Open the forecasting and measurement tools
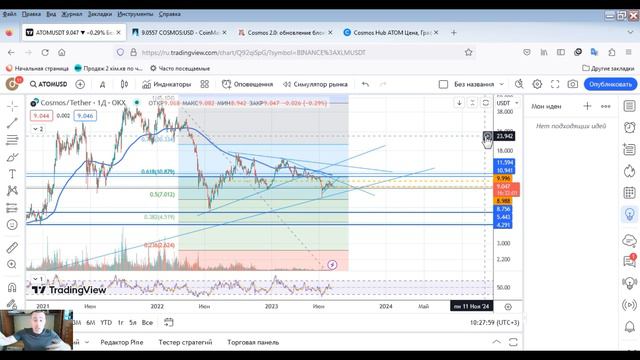The image size is (640, 360). coord(12,208)
